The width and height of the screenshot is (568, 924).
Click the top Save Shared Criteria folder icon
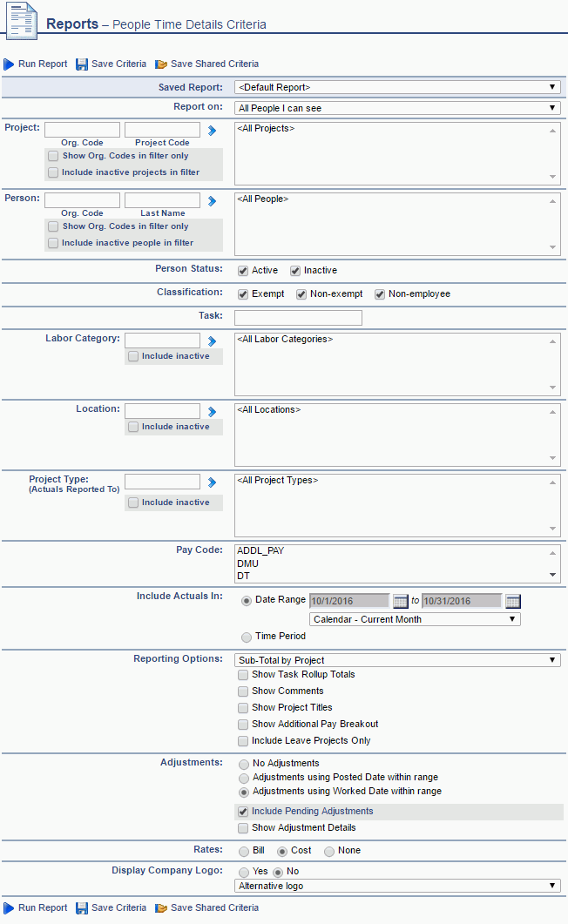coord(161,64)
